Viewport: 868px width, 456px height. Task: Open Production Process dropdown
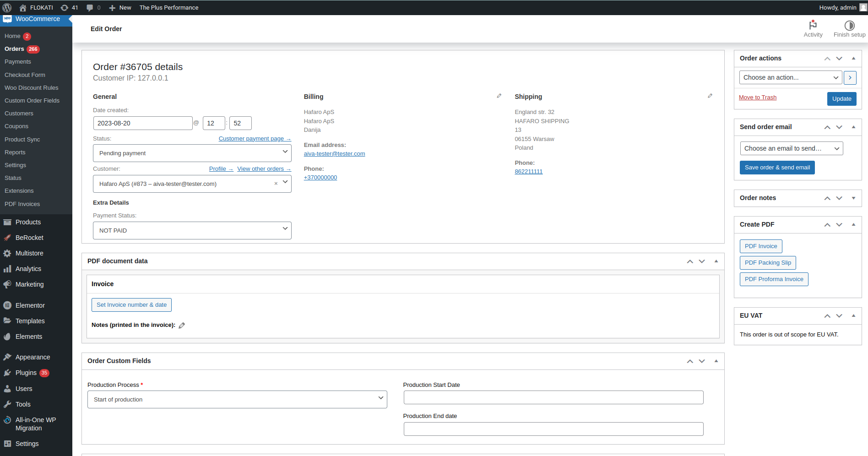click(237, 399)
